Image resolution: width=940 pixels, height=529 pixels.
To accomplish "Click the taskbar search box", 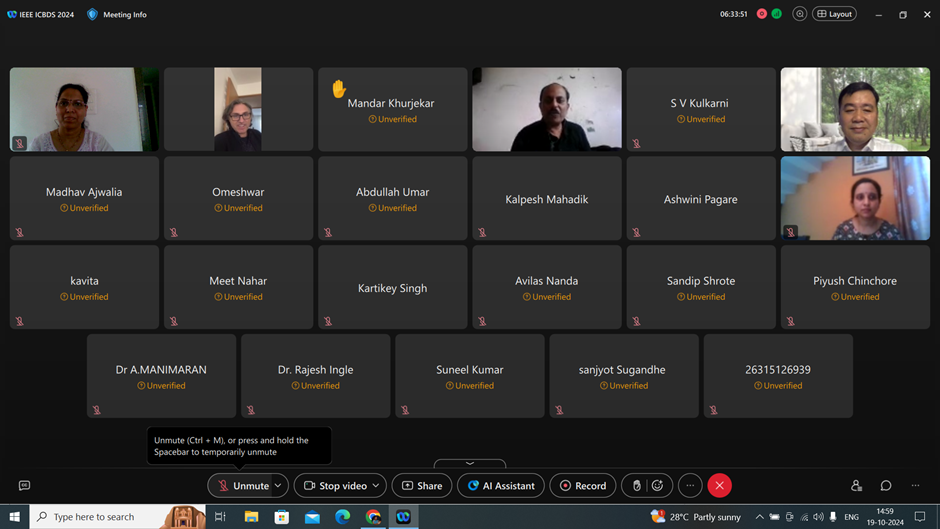I will [x=118, y=516].
